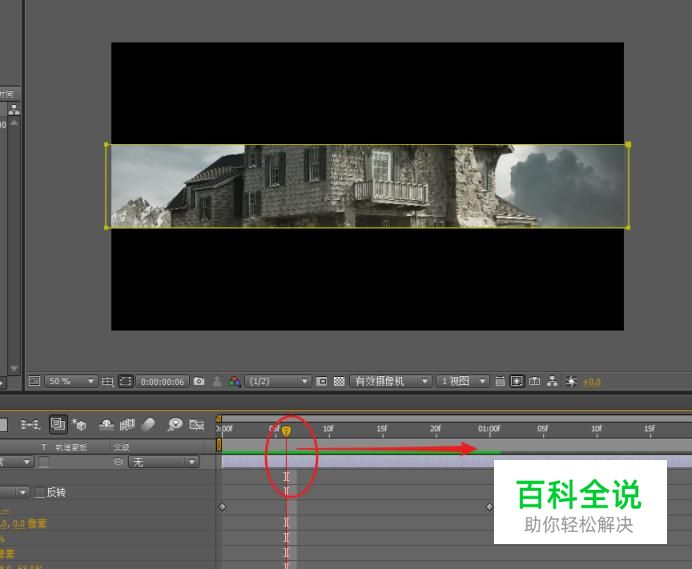692x569 pixels.
Task: Open the 50% magnification dropdown
Action: 70,381
